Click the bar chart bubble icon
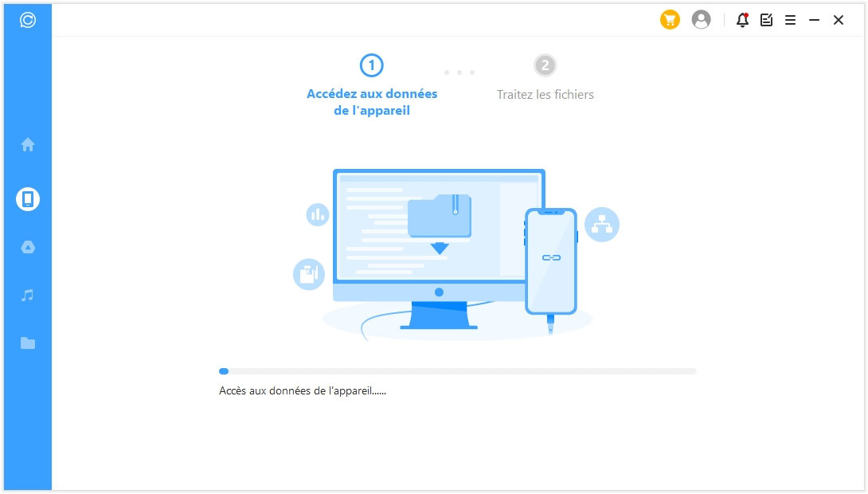The width and height of the screenshot is (868, 494). pyautogui.click(x=318, y=214)
